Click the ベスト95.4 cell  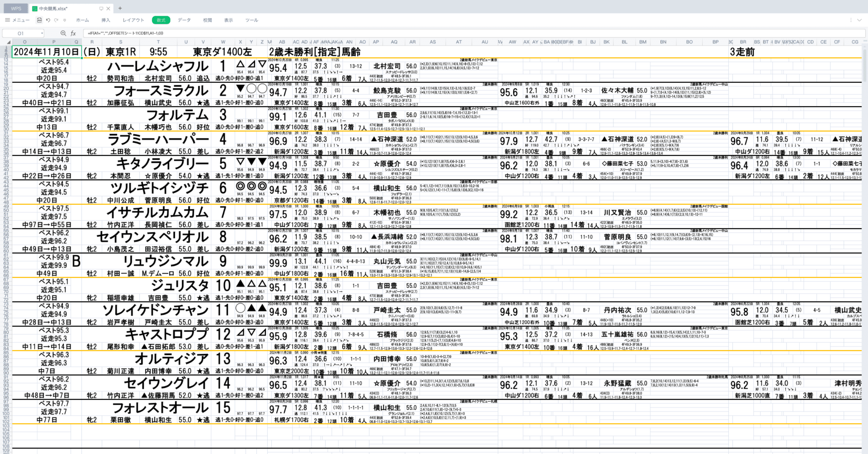pyautogui.click(x=54, y=62)
